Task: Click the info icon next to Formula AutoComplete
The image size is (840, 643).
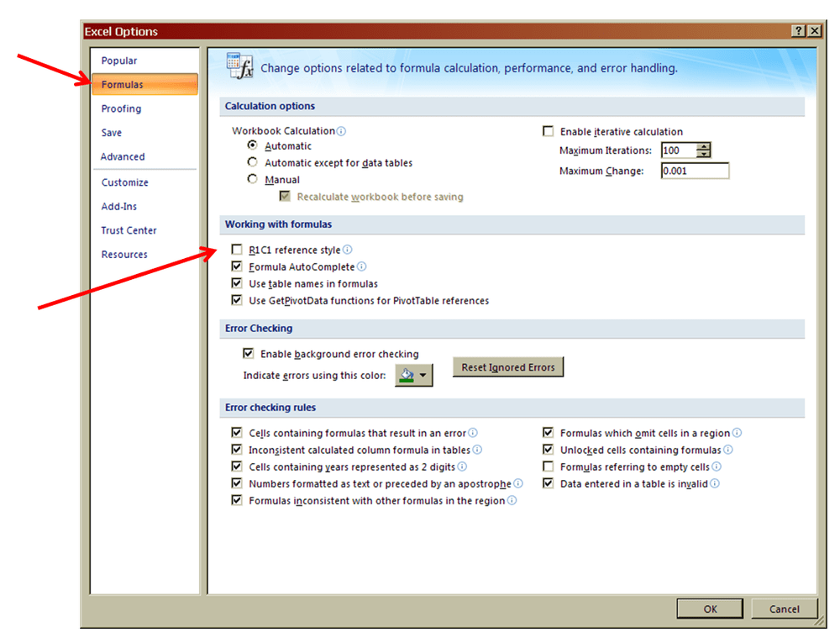Action: pyautogui.click(x=361, y=266)
